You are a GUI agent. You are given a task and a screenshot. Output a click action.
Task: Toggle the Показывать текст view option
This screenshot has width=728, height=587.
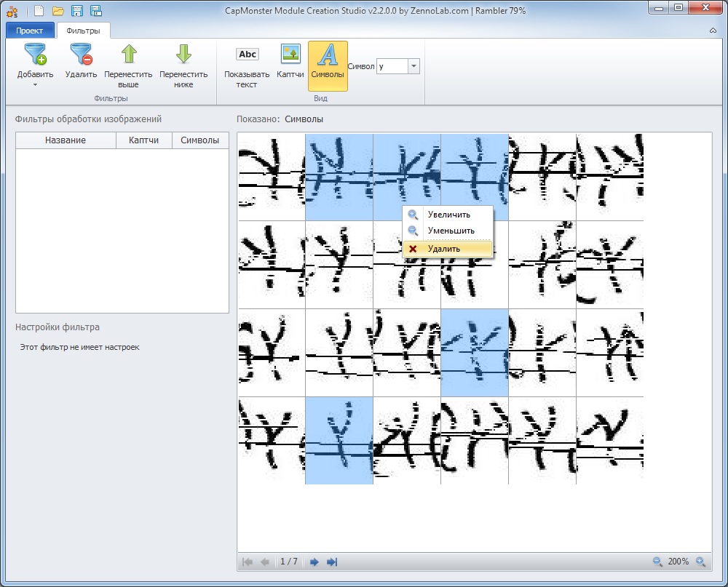(x=247, y=55)
